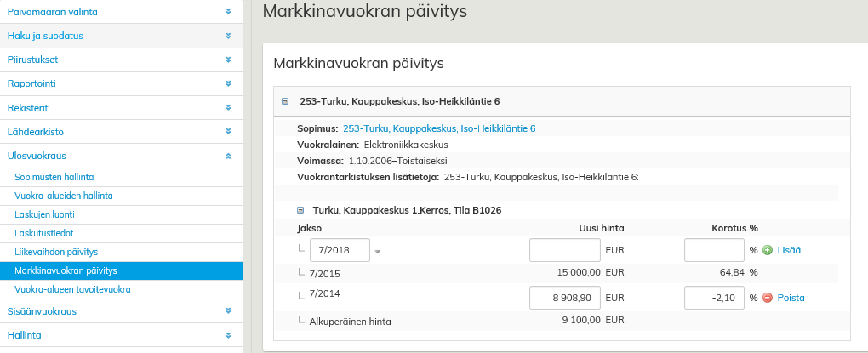Open the 7/2018 period dropdown arrow

[378, 251]
